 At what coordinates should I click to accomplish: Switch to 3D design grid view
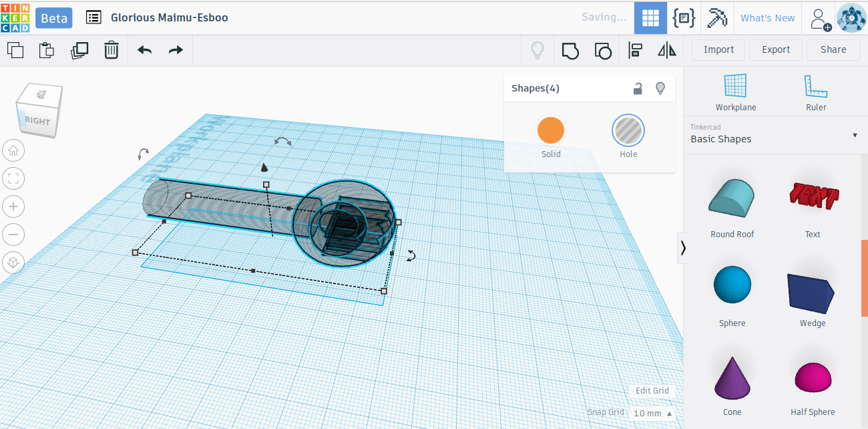650,18
